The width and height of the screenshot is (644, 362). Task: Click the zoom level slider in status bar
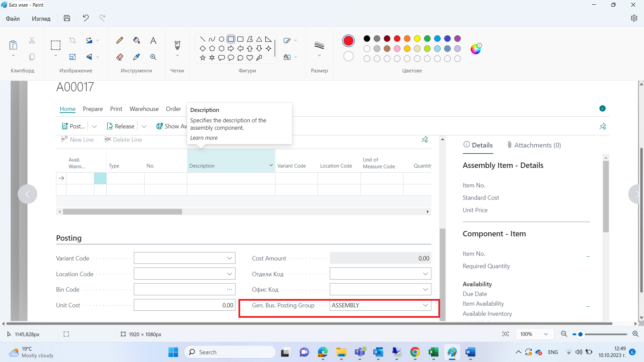click(579, 334)
